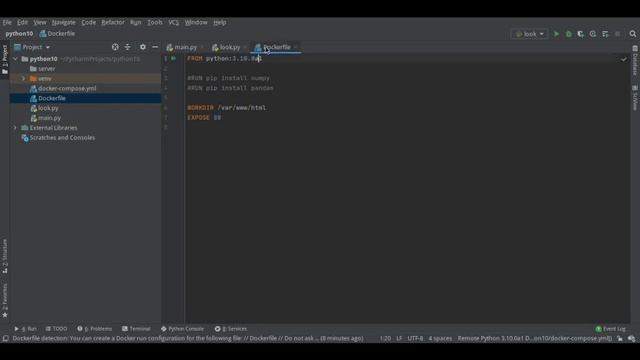Open the Navigate menu

63,22
